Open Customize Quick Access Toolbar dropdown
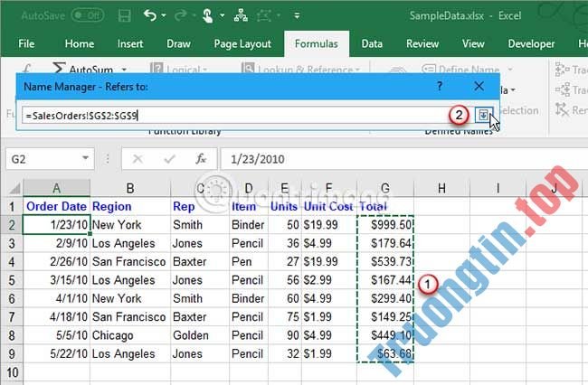This screenshot has width=588, height=385. pos(297,15)
